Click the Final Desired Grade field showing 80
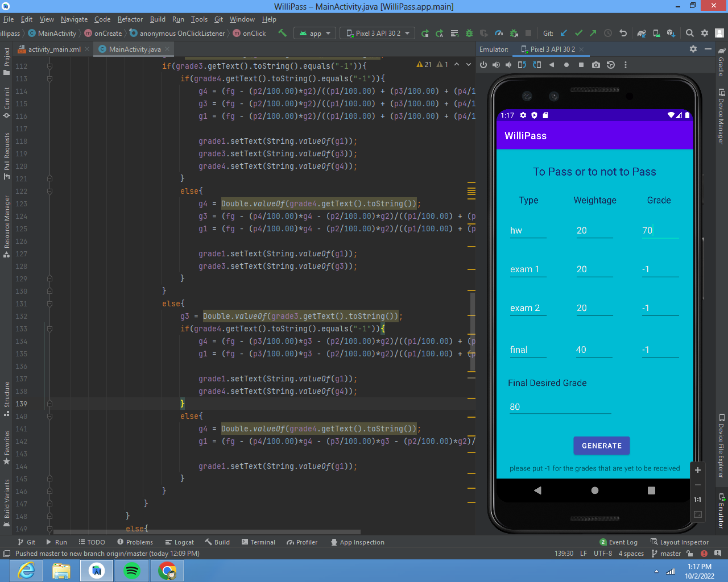Screen dimensions: 728x582 pos(559,407)
